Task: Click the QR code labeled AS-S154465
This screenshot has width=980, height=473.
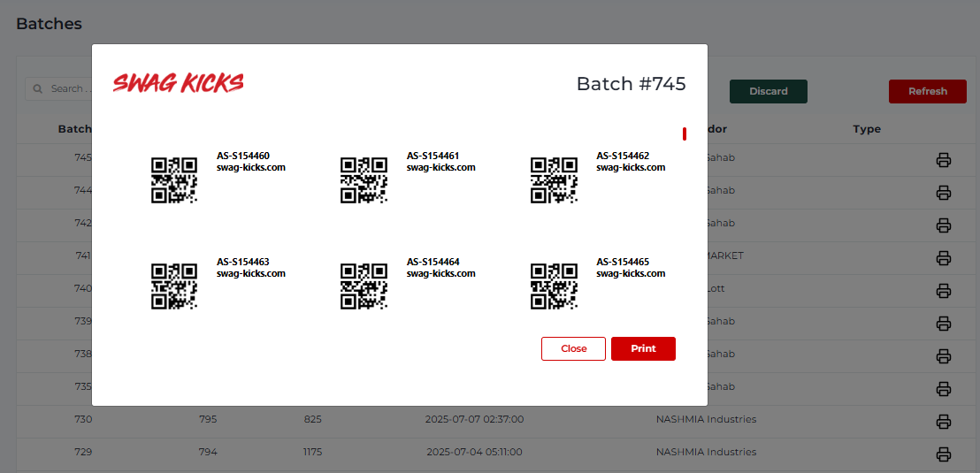Action: [554, 286]
